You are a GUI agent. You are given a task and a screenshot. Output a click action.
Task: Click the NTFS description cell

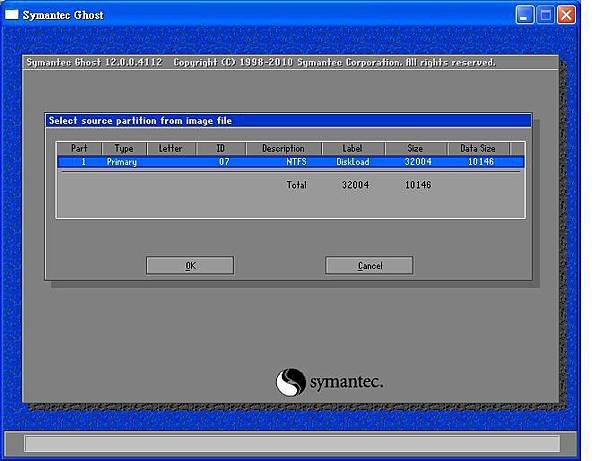click(297, 162)
